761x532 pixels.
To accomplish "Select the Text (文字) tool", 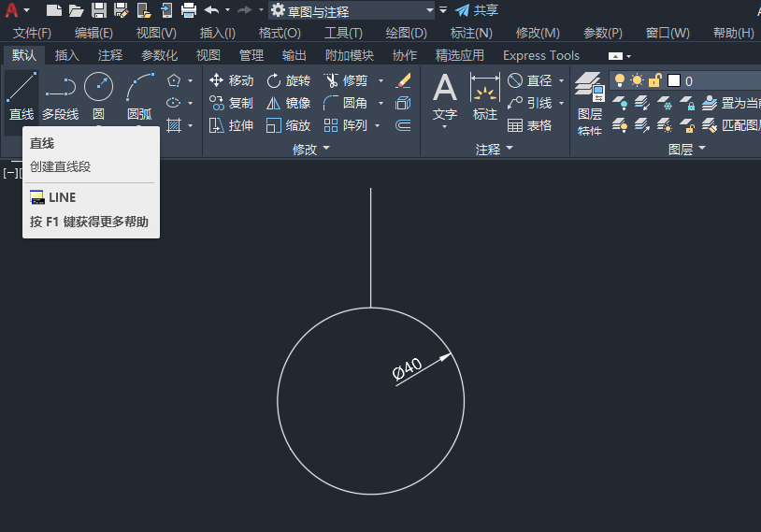I will pyautogui.click(x=445, y=96).
